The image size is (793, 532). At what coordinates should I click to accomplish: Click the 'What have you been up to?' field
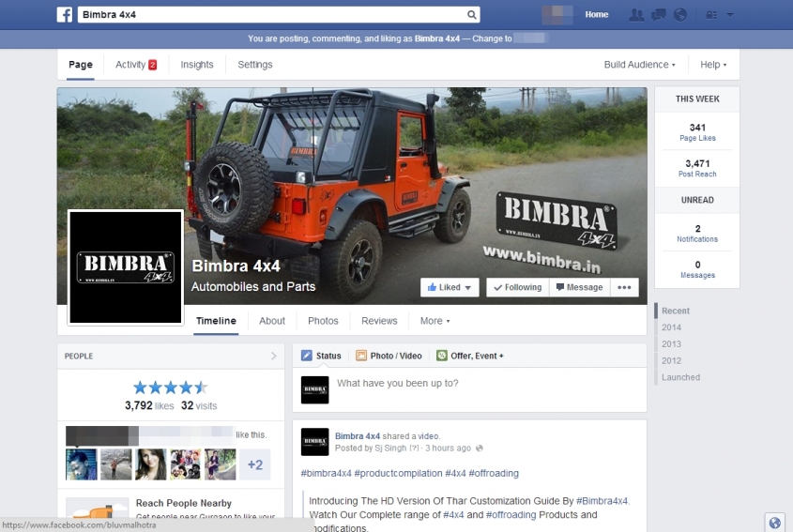pyautogui.click(x=469, y=384)
